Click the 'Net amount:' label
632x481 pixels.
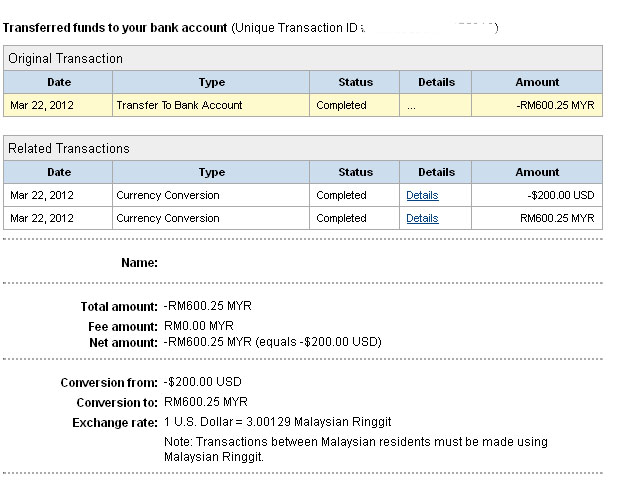[123, 343]
